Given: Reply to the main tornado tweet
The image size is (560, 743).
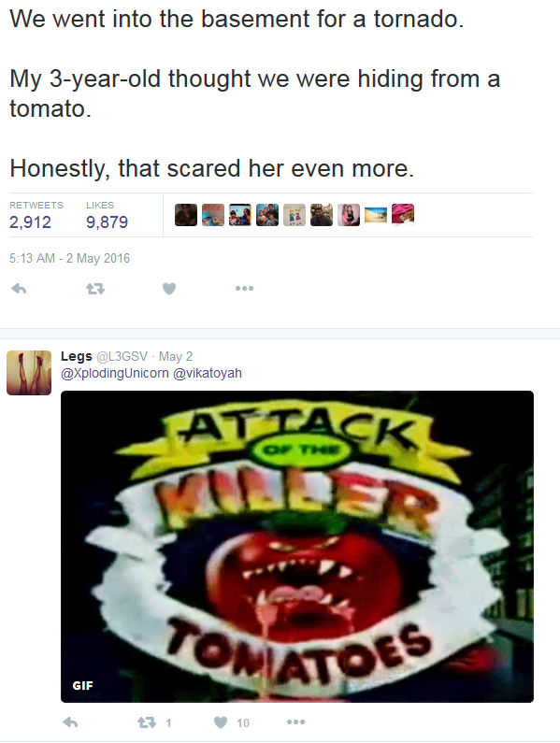Looking at the screenshot, I should pyautogui.click(x=19, y=288).
